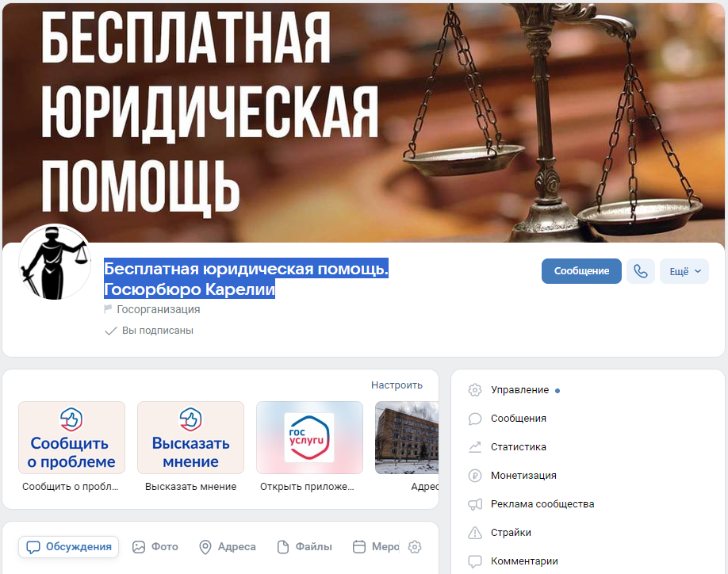Open Реклама сообщества megaphone icon

pos(474,504)
